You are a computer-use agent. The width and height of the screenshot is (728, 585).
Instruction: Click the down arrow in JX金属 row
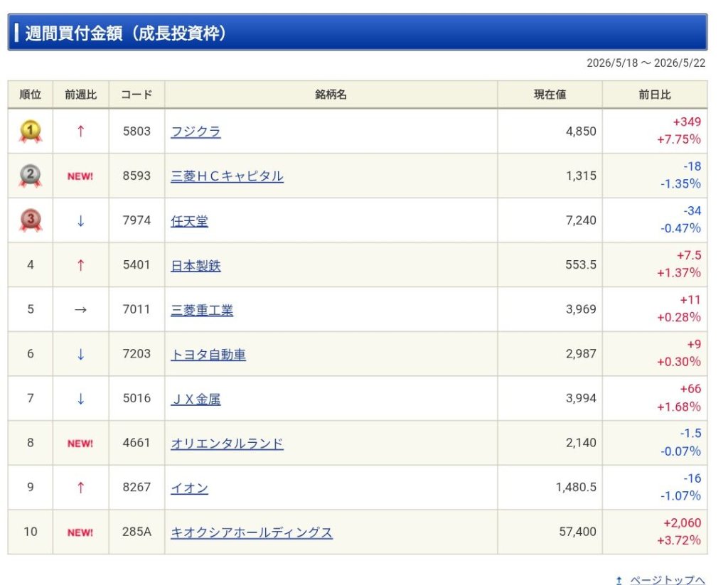click(x=81, y=398)
